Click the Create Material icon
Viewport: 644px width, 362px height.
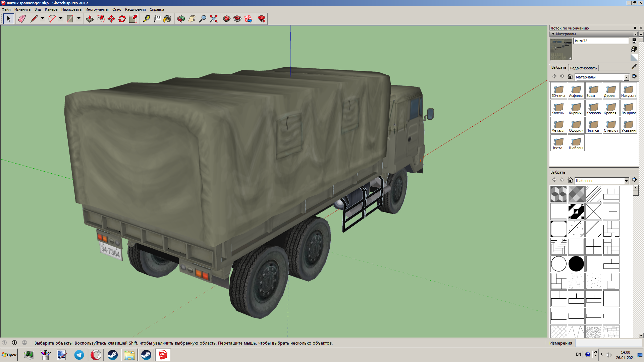pos(634,49)
